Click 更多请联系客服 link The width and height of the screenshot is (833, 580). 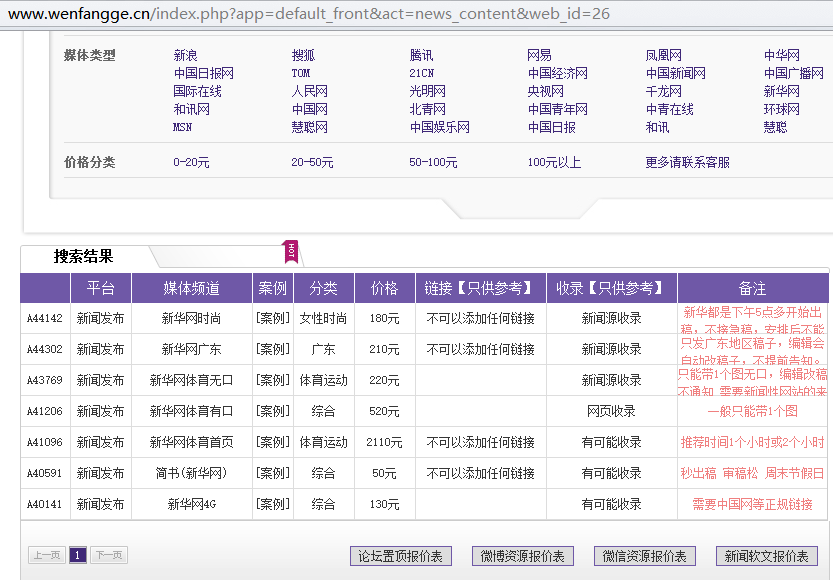[687, 163]
